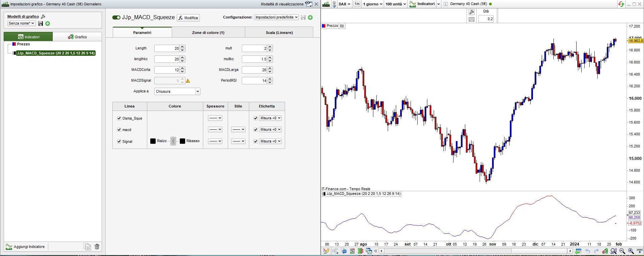
Task: Select the JJp_MACD_Squeeze row in indicator tree
Action: [x=56, y=53]
